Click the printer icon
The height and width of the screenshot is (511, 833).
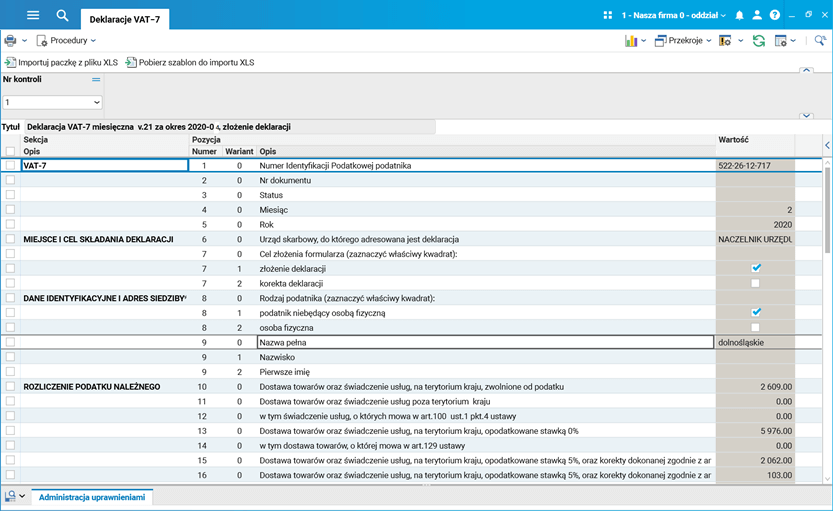coord(10,41)
